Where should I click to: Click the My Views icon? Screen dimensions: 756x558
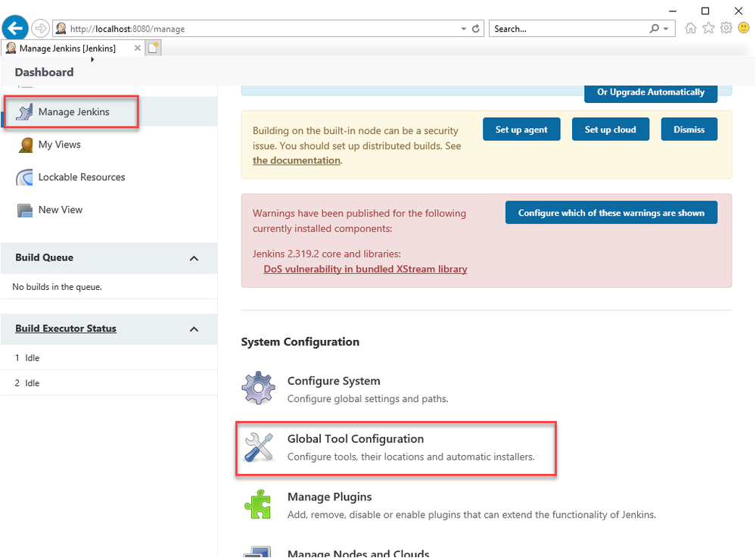click(x=25, y=145)
